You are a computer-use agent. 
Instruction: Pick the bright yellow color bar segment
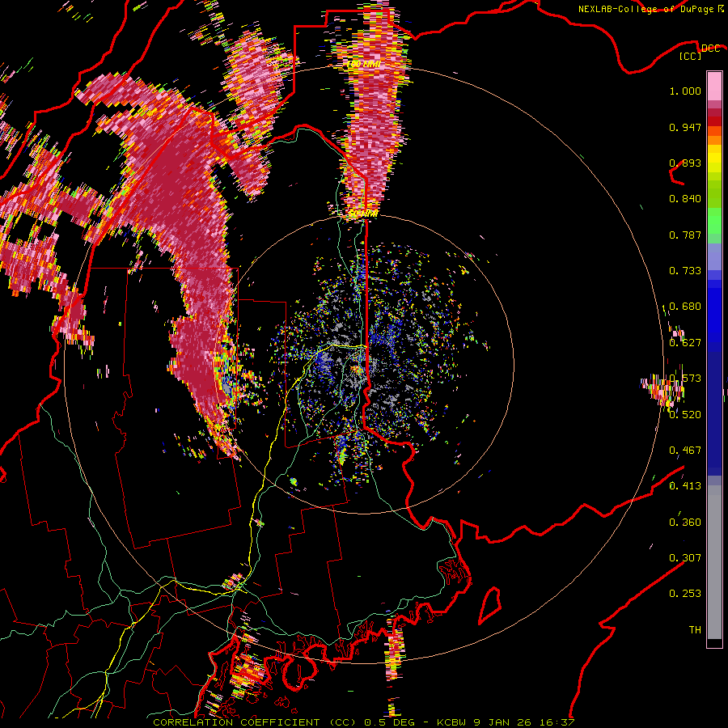714,159
